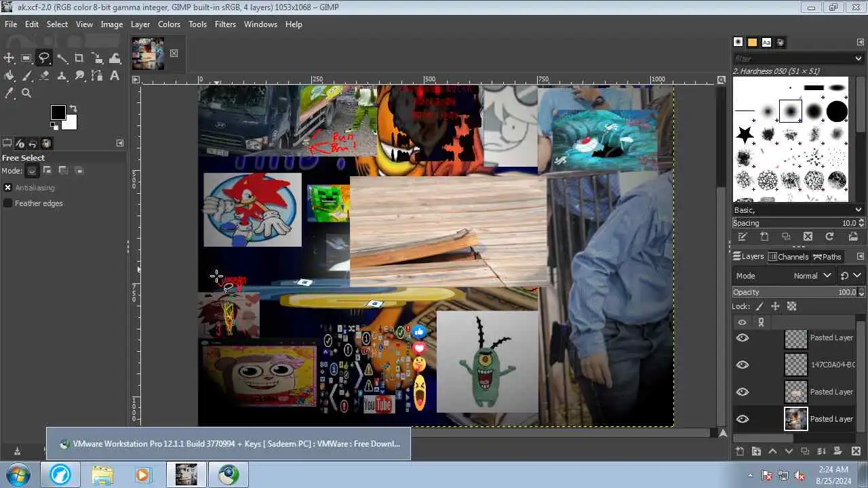Select the Paths tool
The image size is (868, 488).
click(97, 76)
